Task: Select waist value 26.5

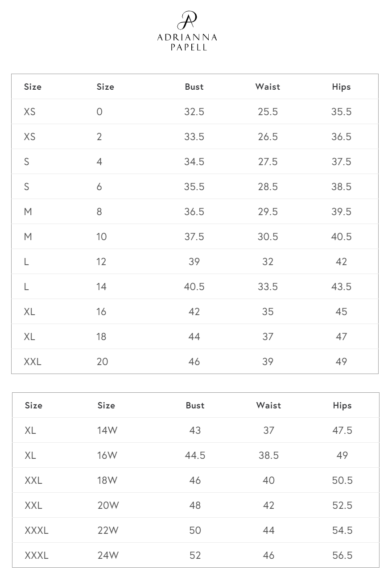Action: [x=268, y=137]
